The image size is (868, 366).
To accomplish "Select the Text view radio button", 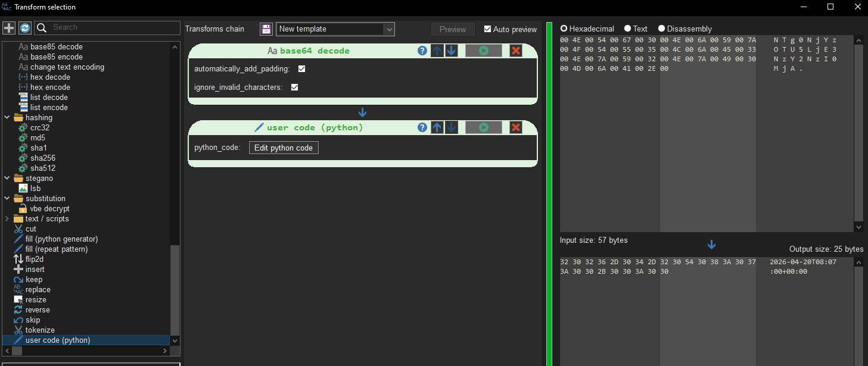I will pyautogui.click(x=627, y=29).
